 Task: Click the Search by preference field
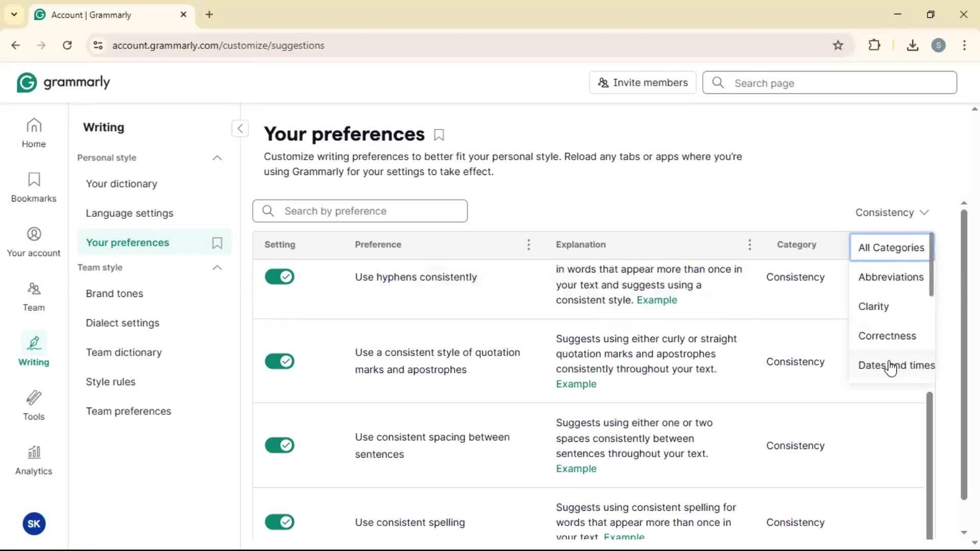point(360,211)
